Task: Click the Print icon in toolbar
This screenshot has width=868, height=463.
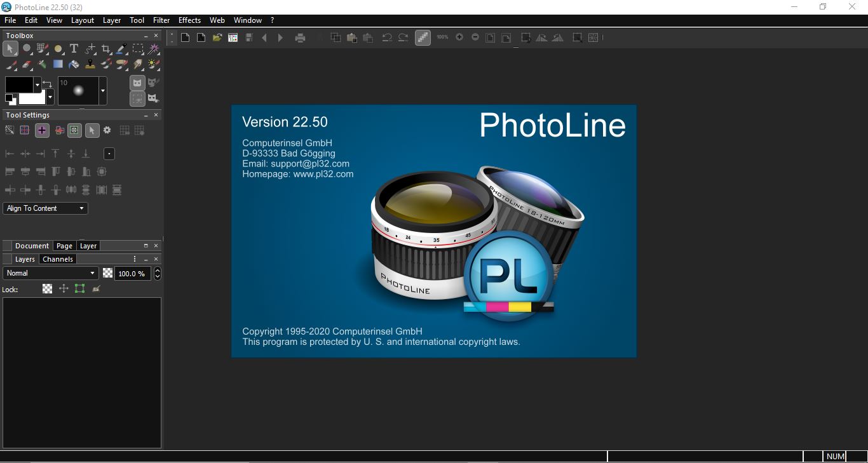Action: pyautogui.click(x=300, y=37)
